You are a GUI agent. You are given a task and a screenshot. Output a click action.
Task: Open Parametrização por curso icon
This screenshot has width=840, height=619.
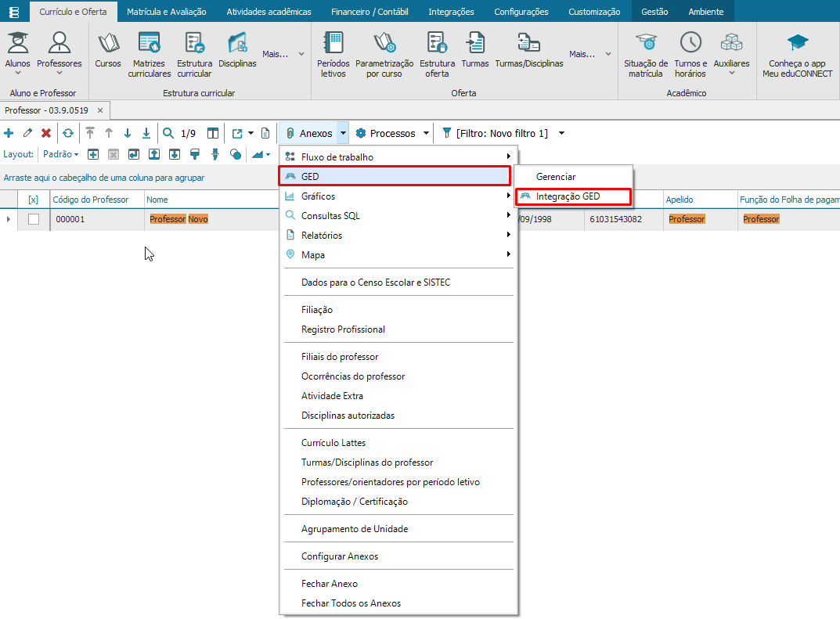tap(384, 55)
